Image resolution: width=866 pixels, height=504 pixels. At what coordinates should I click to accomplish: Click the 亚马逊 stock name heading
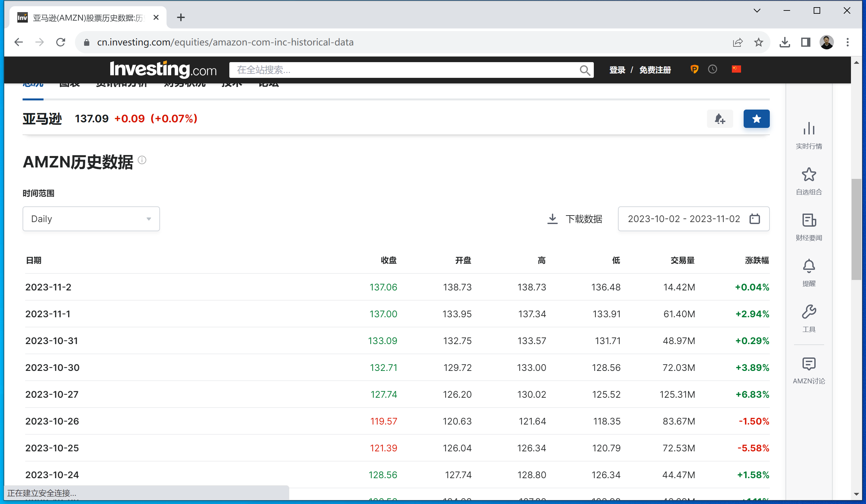click(x=42, y=118)
